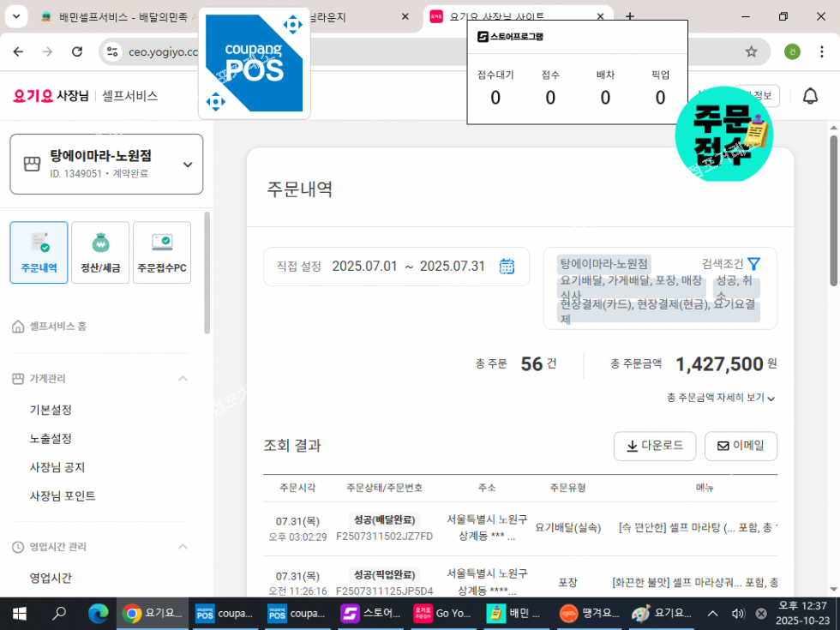
Task: Click the floating 주문접수 round widget
Action: point(724,134)
